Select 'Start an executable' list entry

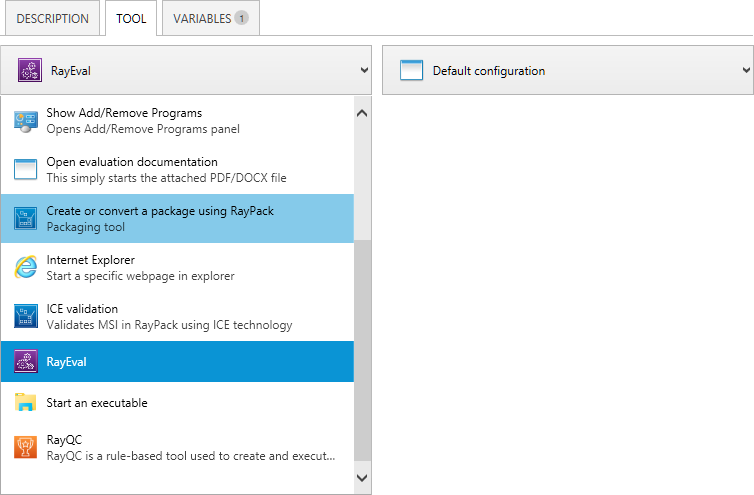97,403
